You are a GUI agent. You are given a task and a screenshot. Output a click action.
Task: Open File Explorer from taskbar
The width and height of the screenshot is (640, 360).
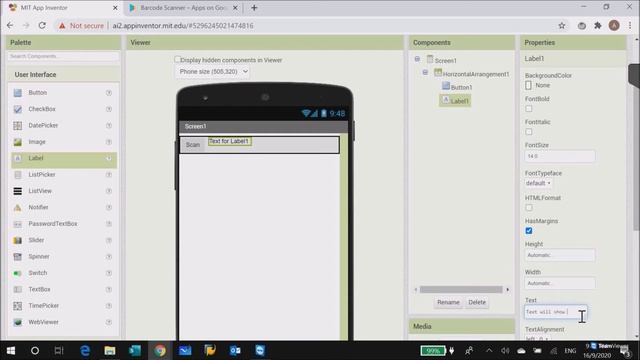pos(110,351)
